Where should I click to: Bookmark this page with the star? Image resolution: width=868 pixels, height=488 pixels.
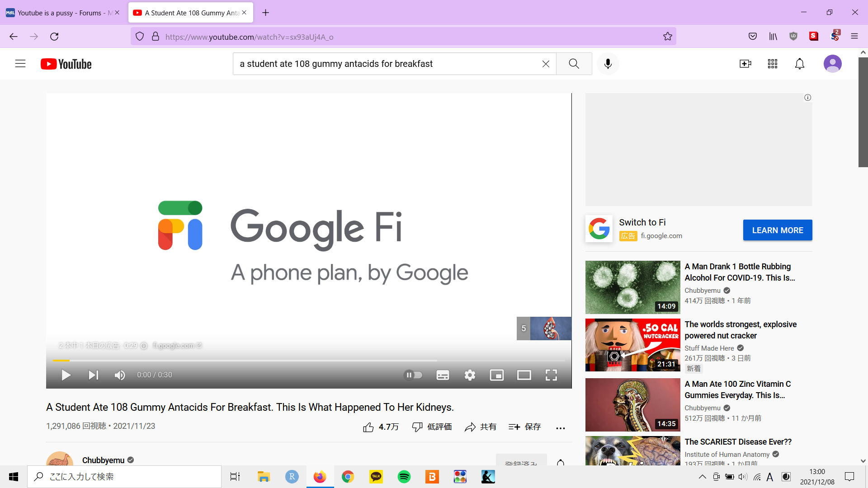[x=667, y=37]
